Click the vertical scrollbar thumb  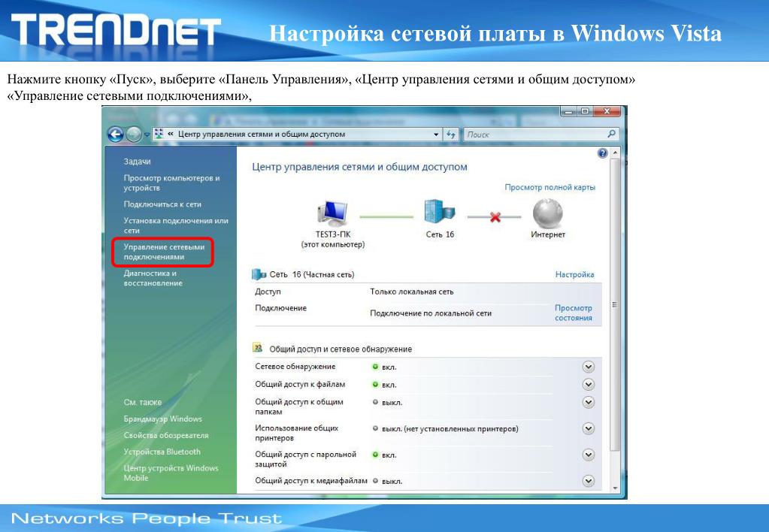[614, 304]
